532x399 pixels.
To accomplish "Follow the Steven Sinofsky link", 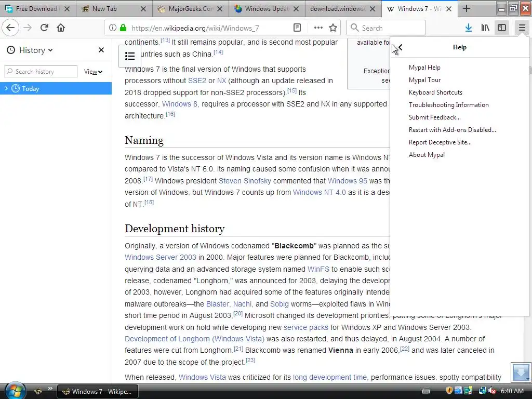I will click(245, 181).
